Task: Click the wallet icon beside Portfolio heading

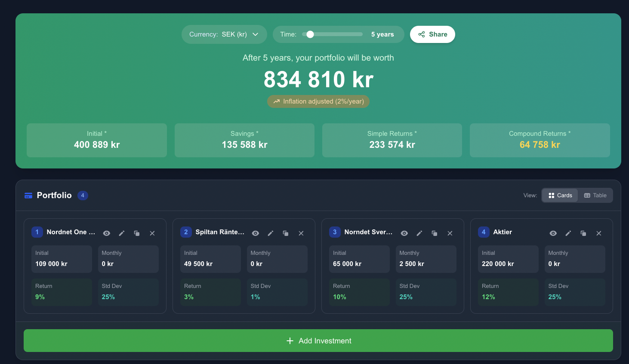Action: [28, 195]
